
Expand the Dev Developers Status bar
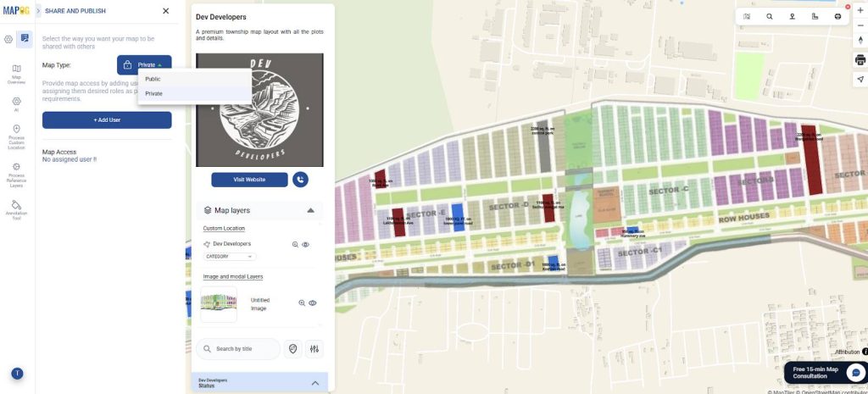coord(259,383)
